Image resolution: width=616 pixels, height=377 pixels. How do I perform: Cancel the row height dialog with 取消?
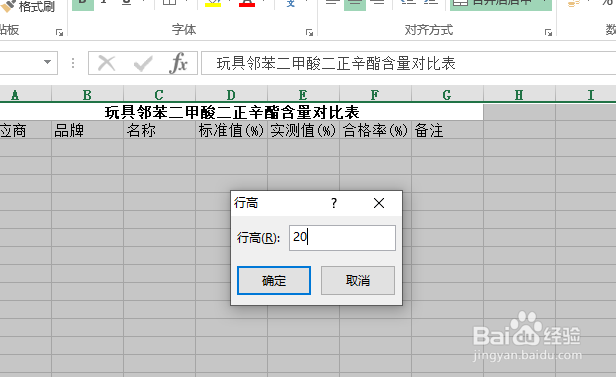(x=358, y=280)
